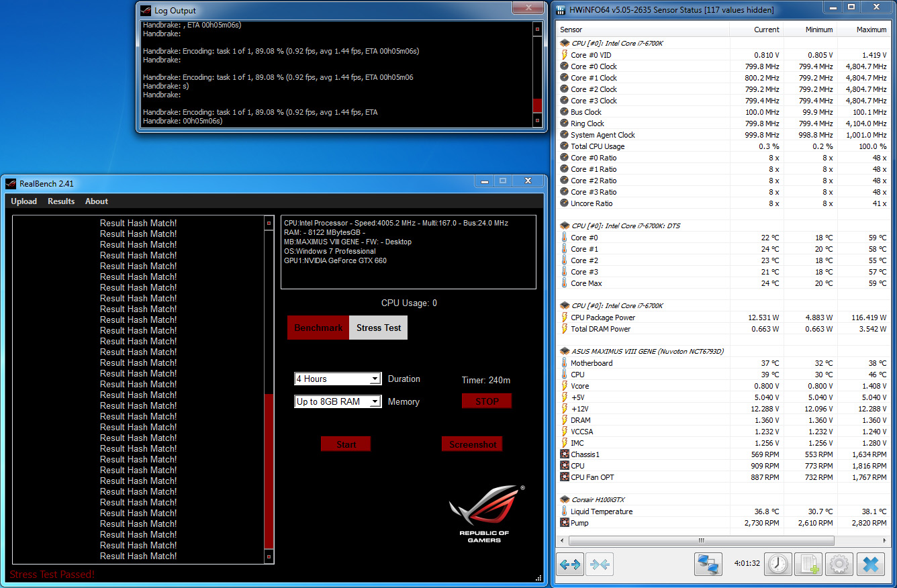Select the VCCSA voltage row
Image resolution: width=897 pixels, height=588 pixels.
724,432
